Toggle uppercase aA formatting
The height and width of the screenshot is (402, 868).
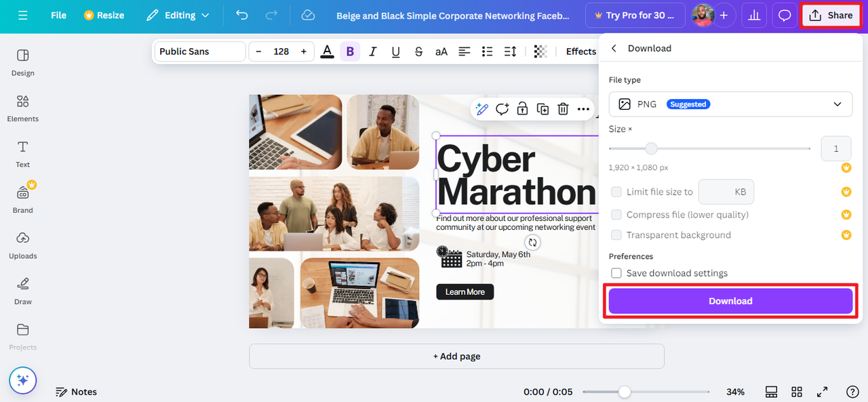[x=441, y=52]
